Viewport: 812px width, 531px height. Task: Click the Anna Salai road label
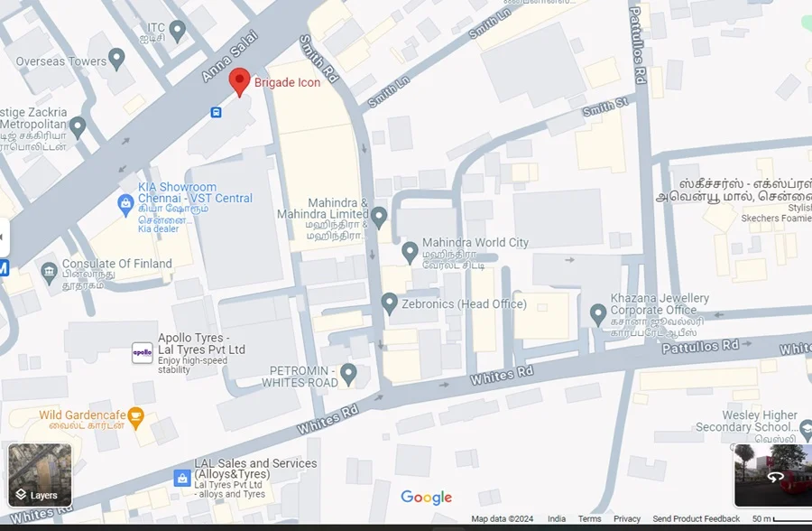(x=229, y=57)
